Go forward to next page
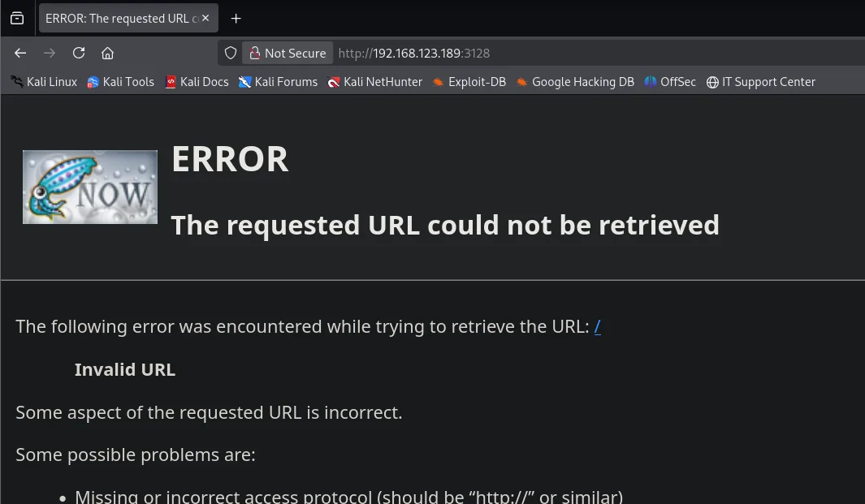 click(x=50, y=53)
